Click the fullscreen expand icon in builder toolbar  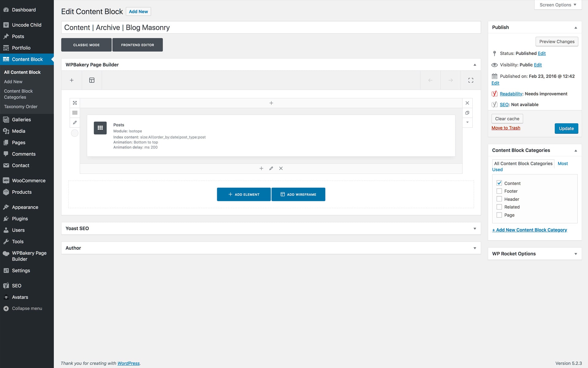click(471, 80)
